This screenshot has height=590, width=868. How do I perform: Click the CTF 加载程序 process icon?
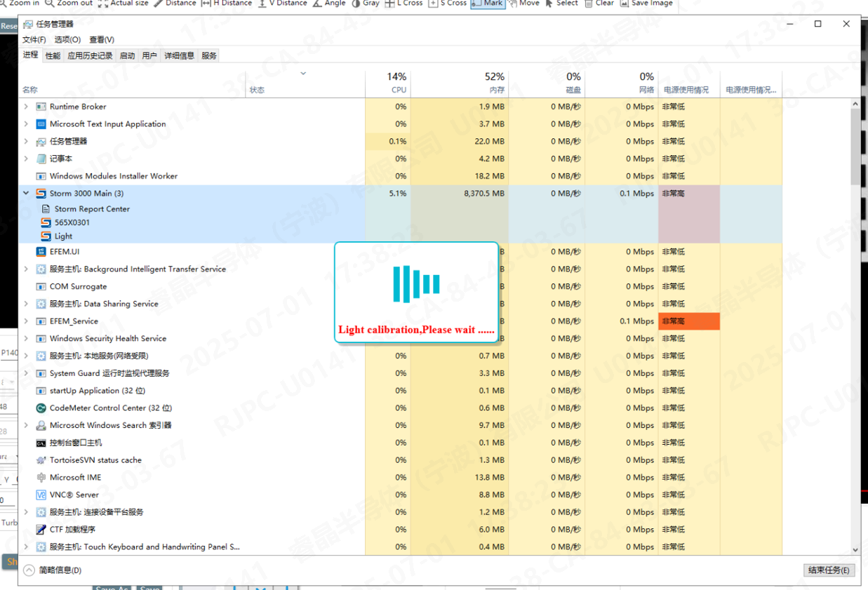pos(41,530)
